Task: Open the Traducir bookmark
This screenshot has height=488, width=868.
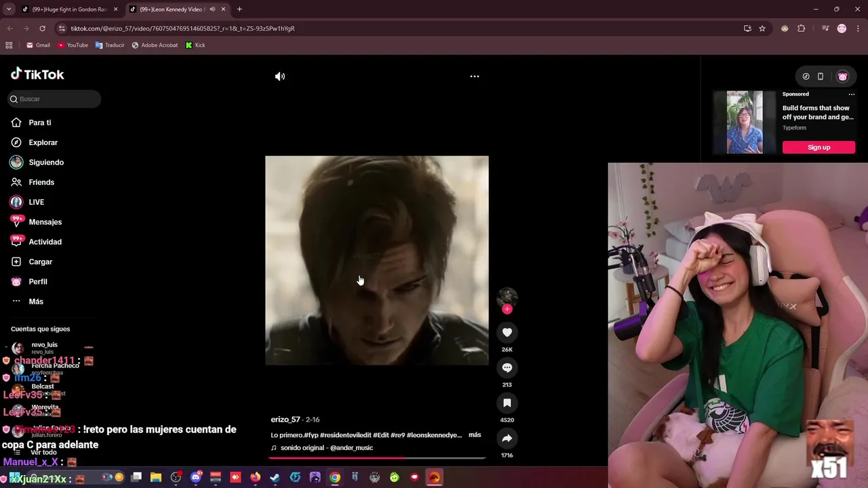Action: 110,45
